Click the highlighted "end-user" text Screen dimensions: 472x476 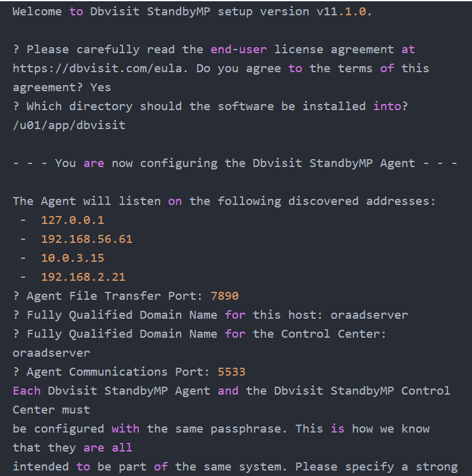pyautogui.click(x=239, y=49)
